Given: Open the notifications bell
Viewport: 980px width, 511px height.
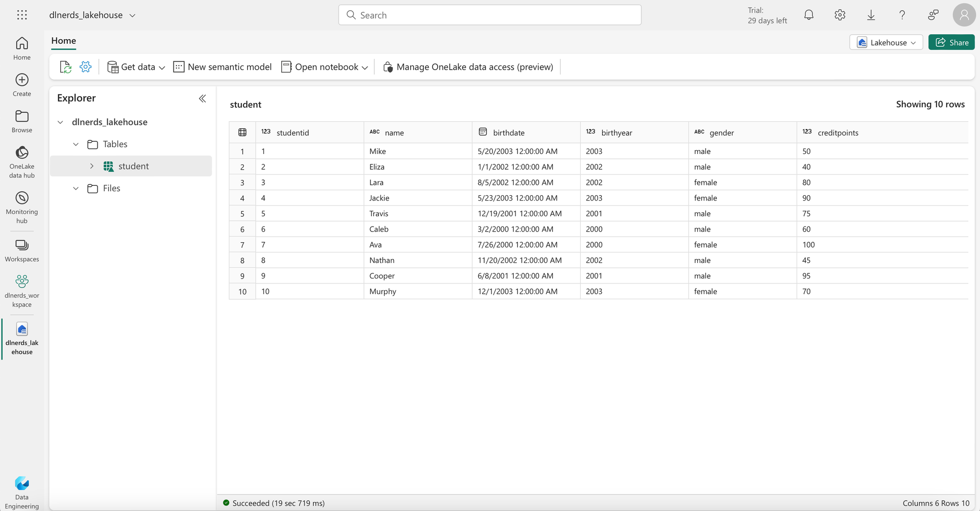Looking at the screenshot, I should (x=809, y=15).
